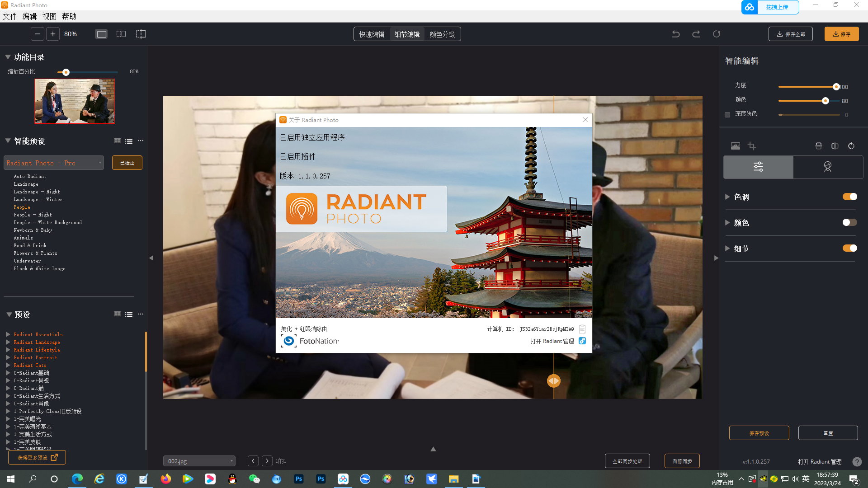Screen dimensions: 868x488
Task: Select split compare view icon
Action: 141,34
